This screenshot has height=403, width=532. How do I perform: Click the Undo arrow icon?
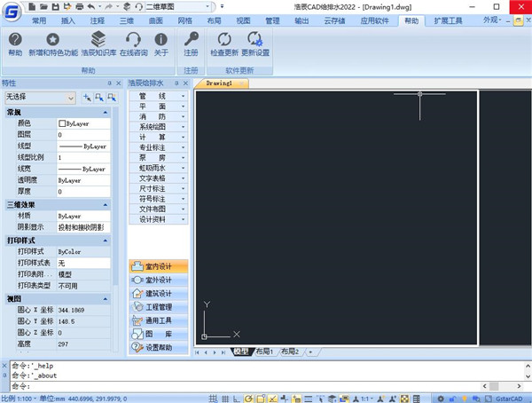pos(91,6)
